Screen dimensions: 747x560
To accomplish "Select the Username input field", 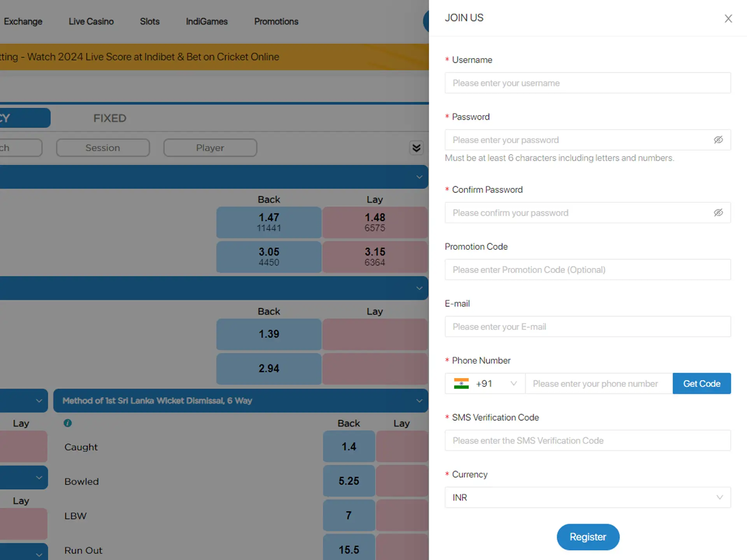I will [587, 83].
